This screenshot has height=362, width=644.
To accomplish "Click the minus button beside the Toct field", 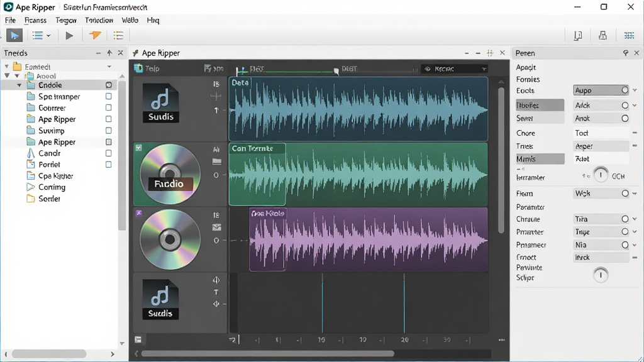I will (635, 133).
